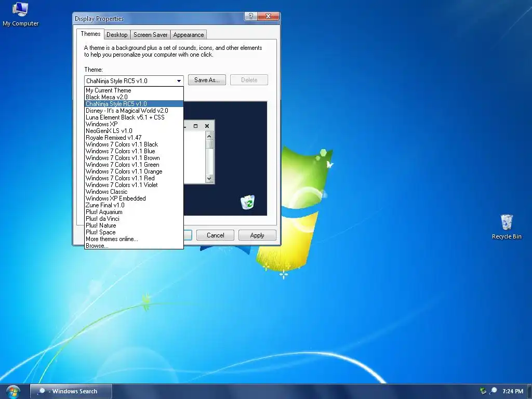This screenshot has height=399, width=532.
Task: Pick Zune Final v1.0 theme
Action: pyautogui.click(x=134, y=206)
